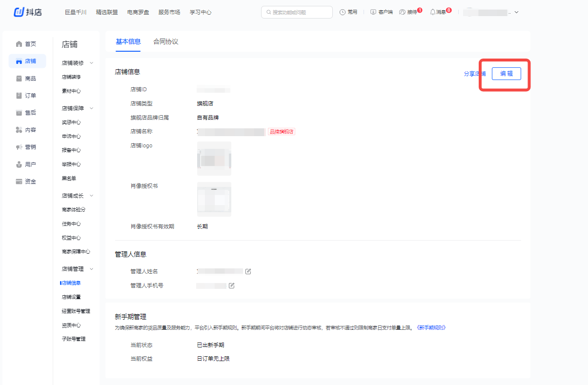Collapse the 店铺管理 menu group
The width and height of the screenshot is (588, 385).
click(91, 269)
